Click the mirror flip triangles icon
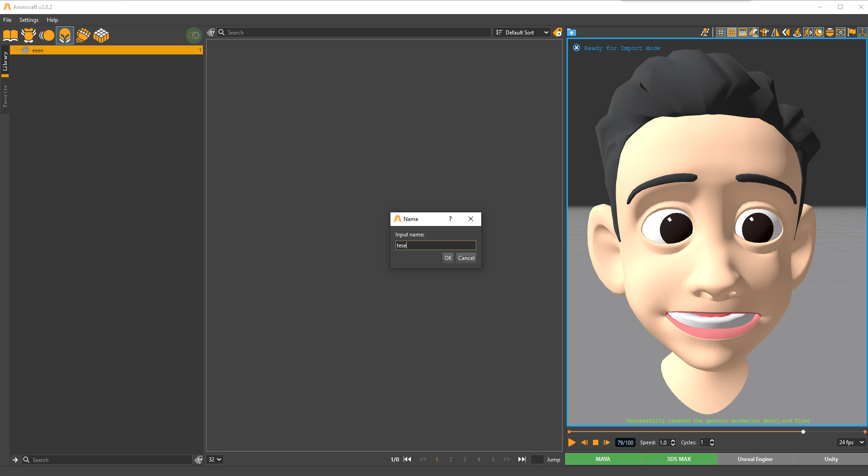 (775, 32)
